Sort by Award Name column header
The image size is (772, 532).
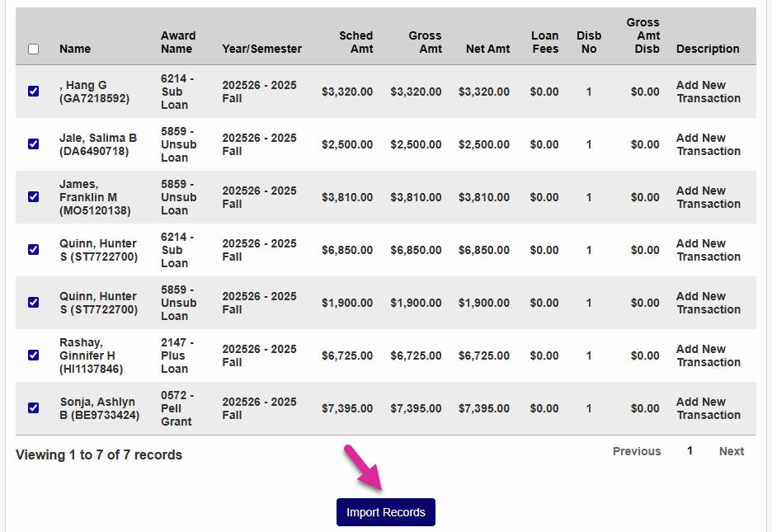point(178,42)
